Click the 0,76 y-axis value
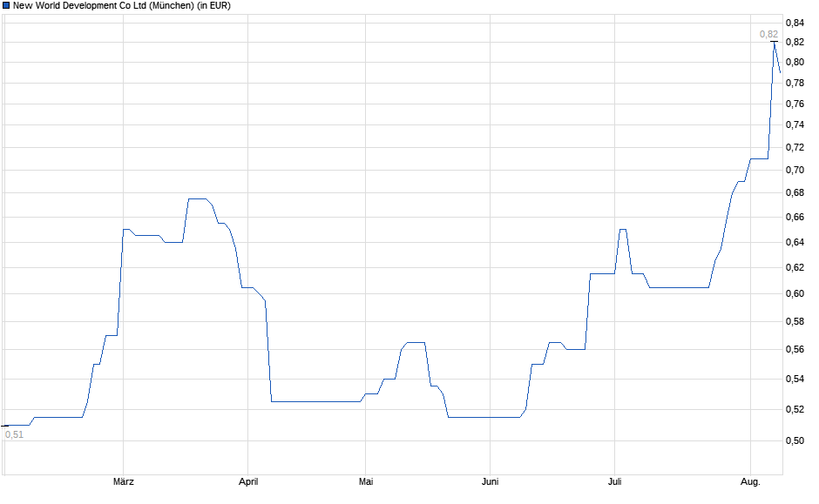Viewport: 819px width, 504px height. 795,104
